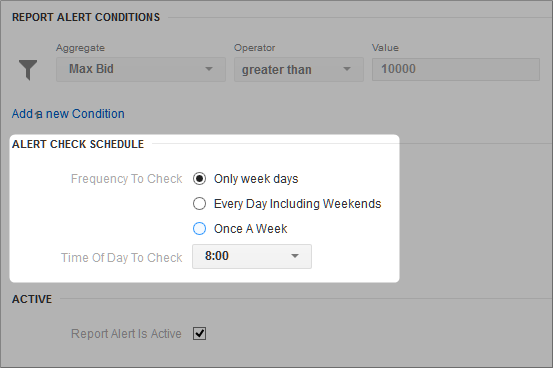Click the Alert Check Schedule section heading

point(78,144)
